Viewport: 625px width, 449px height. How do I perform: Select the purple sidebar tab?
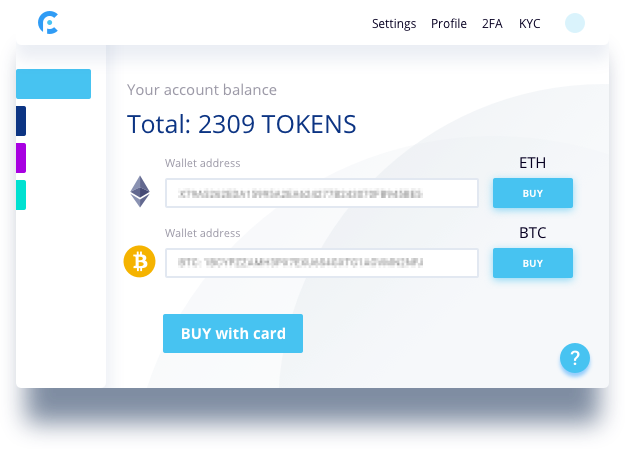click(x=21, y=158)
